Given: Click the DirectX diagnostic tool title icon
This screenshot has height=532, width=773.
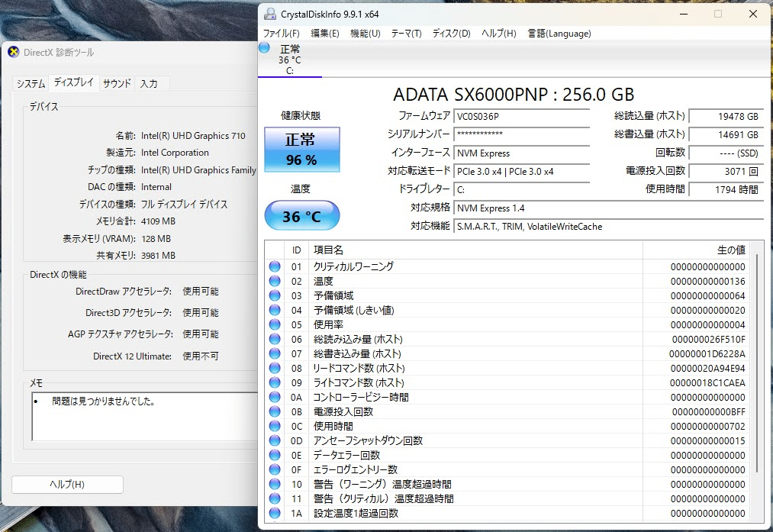Looking at the screenshot, I should click(14, 52).
